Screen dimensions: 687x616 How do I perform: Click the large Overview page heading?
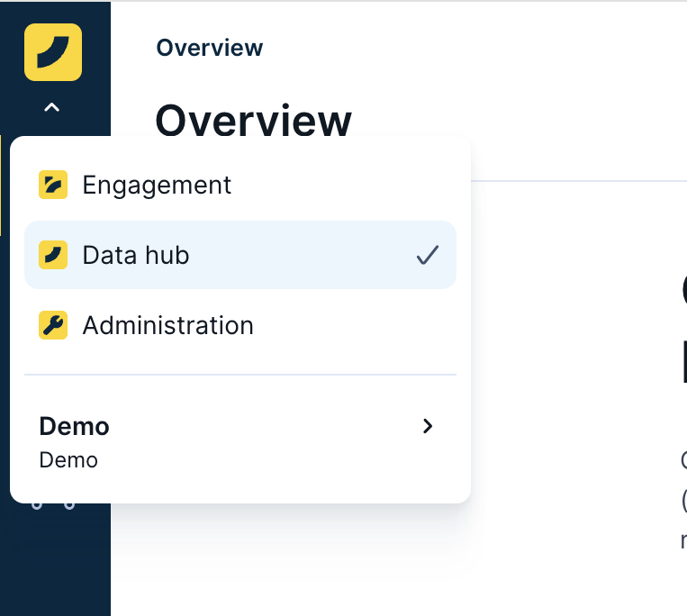coord(253,120)
